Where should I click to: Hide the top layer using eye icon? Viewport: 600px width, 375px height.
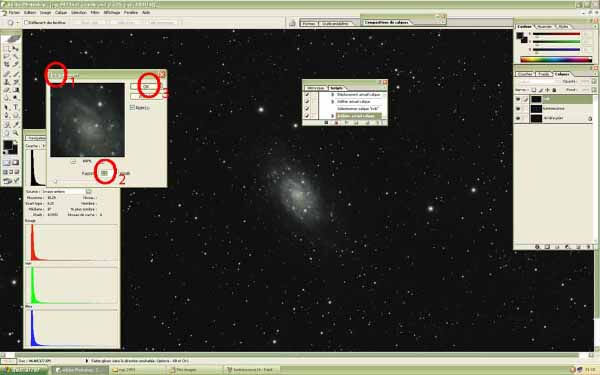click(518, 99)
